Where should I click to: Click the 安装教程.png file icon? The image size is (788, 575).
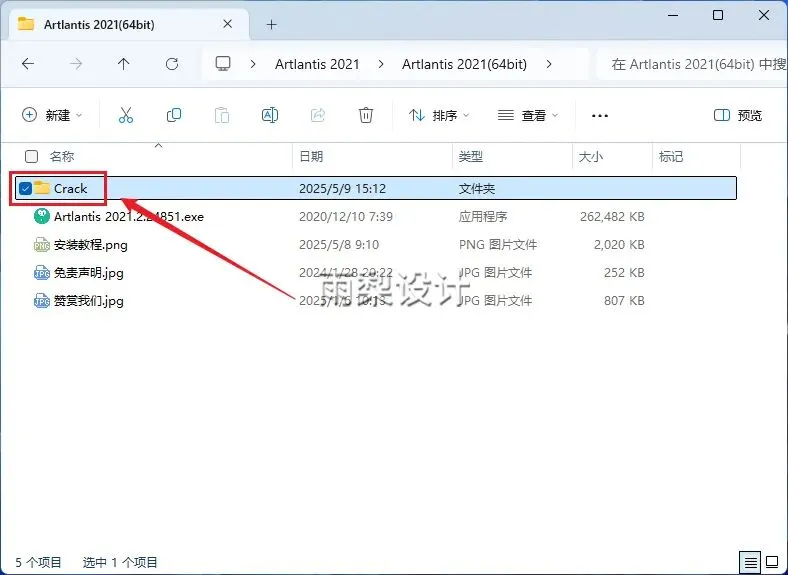coord(42,245)
